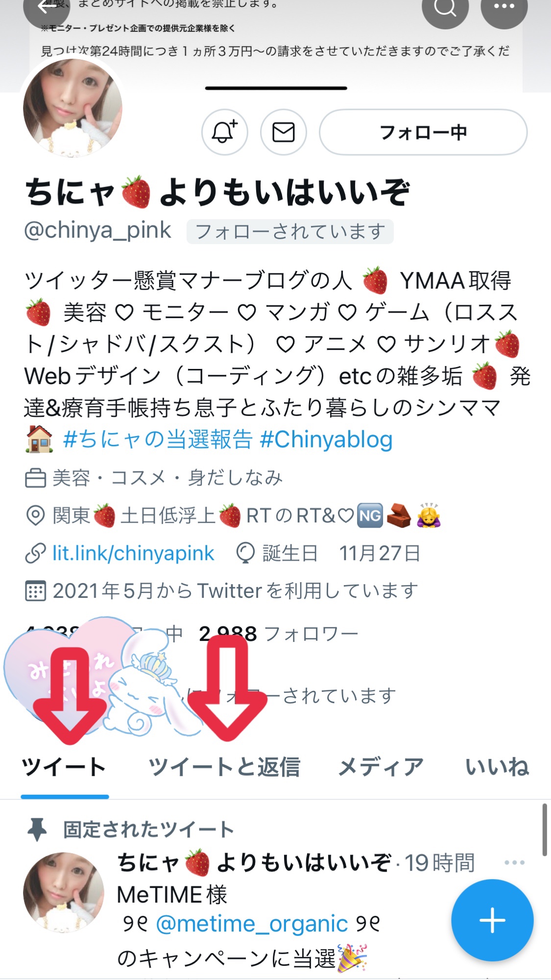Open the three-dot more options menu at top
Viewport: 551px width, 980px height.
504,7
